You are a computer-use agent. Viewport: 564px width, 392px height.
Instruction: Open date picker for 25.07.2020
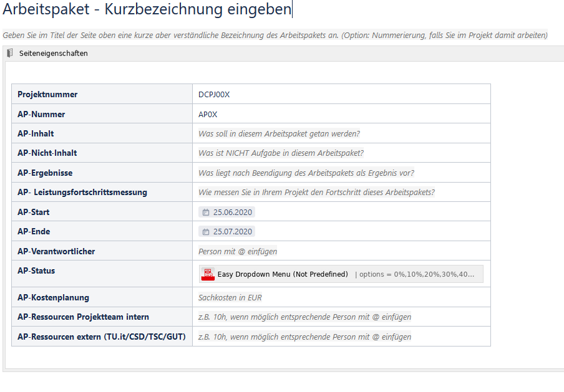pyautogui.click(x=226, y=231)
